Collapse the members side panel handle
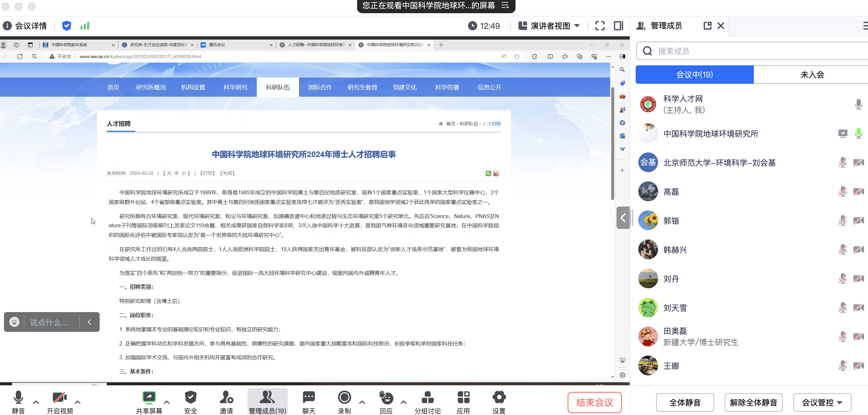 (x=623, y=218)
